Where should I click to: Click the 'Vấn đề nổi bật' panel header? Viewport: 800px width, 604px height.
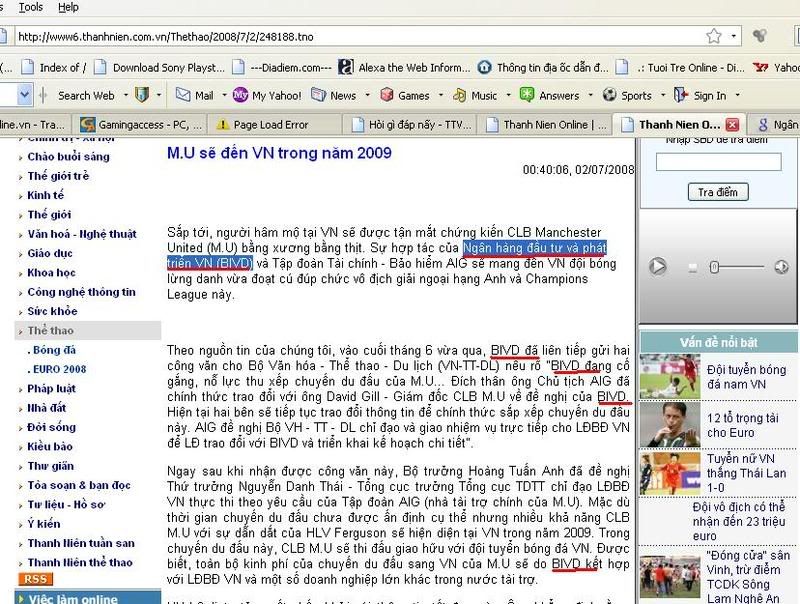pos(718,342)
